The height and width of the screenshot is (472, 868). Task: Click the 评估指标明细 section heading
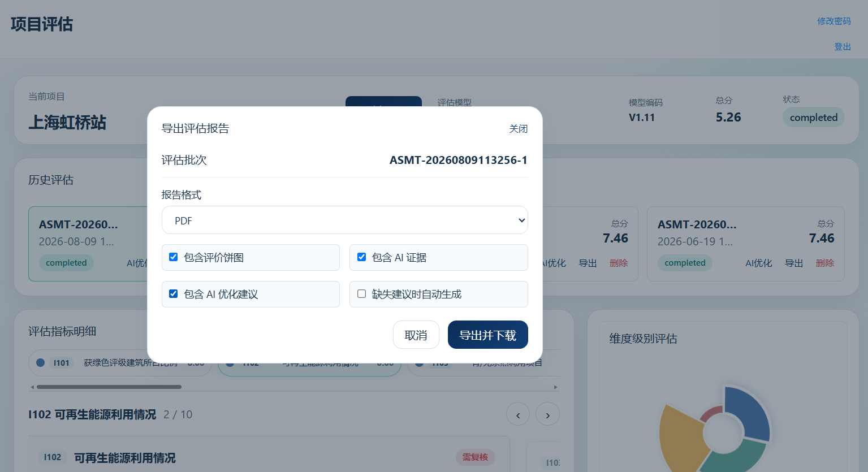(62, 331)
